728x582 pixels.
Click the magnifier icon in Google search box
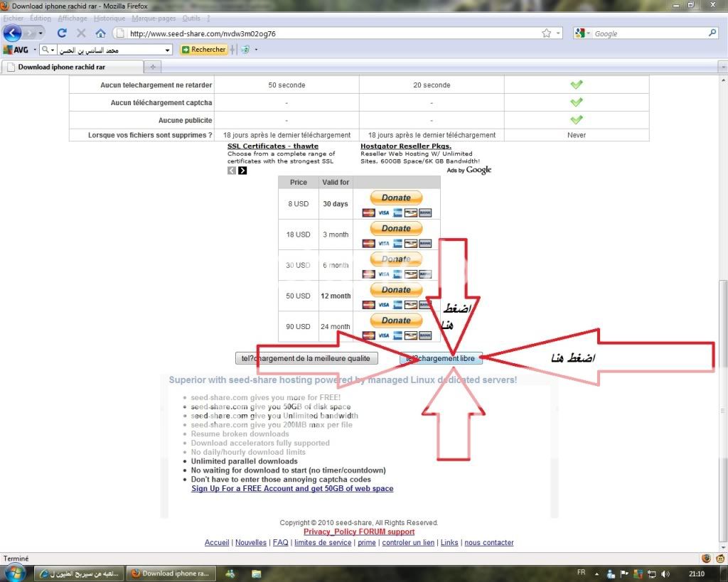[x=712, y=33]
